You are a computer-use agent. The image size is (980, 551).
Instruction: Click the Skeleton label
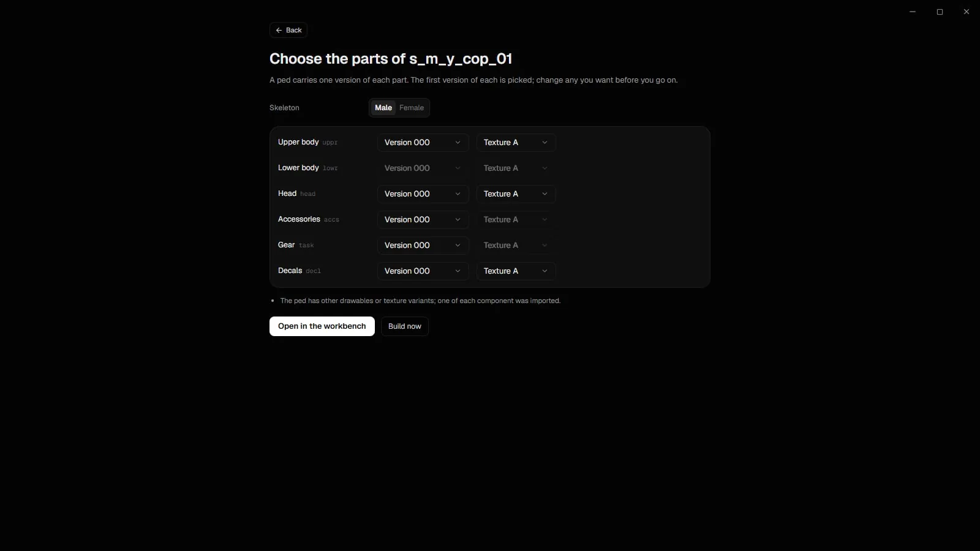284,108
